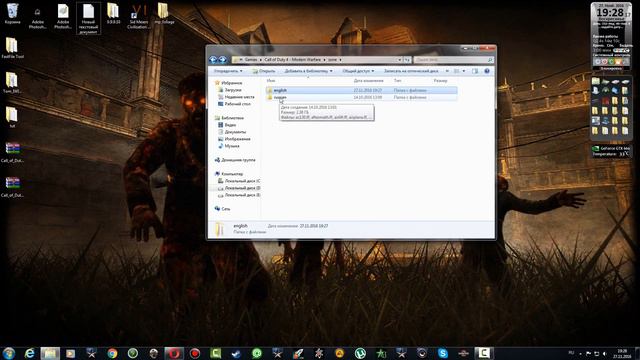The width and height of the screenshot is (640, 360).
Task: Select Call of Duty 4 - Modern Warfare breadcrumb
Action: [x=293, y=60]
